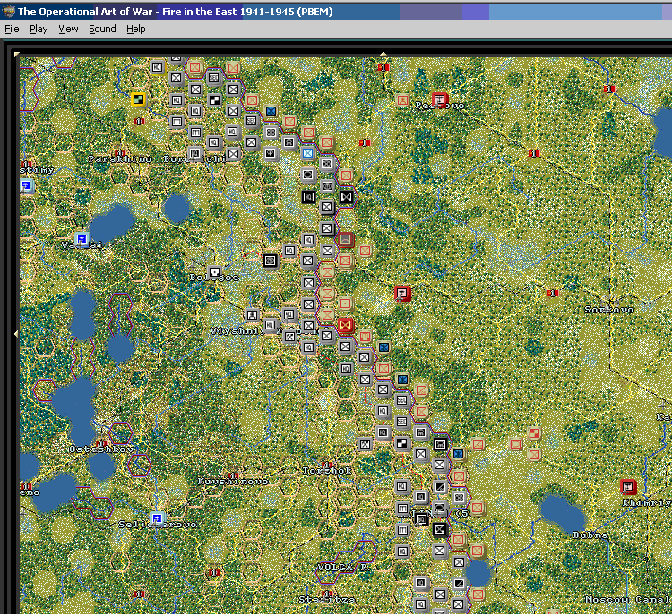This screenshot has width=672, height=616.
Task: Select the black HQ unit counter
Action: 308,197
